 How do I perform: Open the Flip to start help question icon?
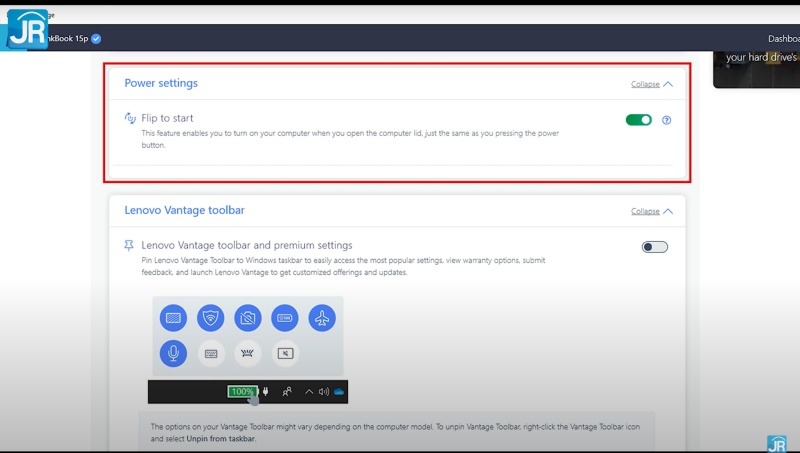666,120
